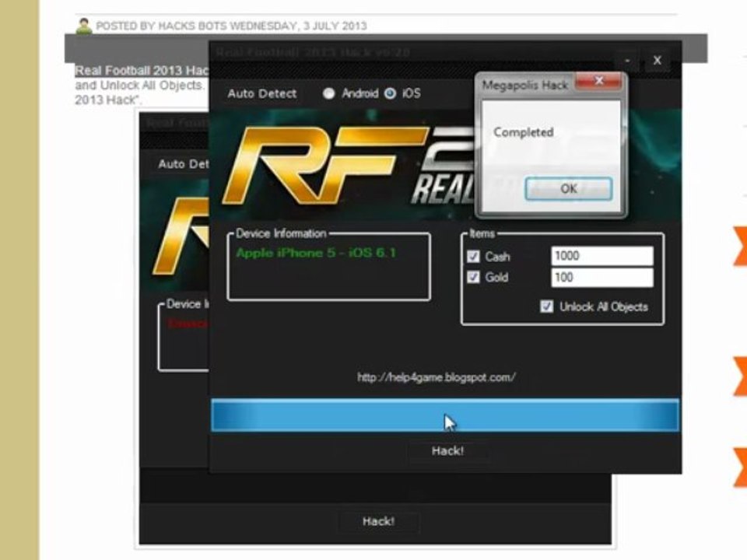
Task: Toggle the Cash checkbox
Action: (473, 257)
